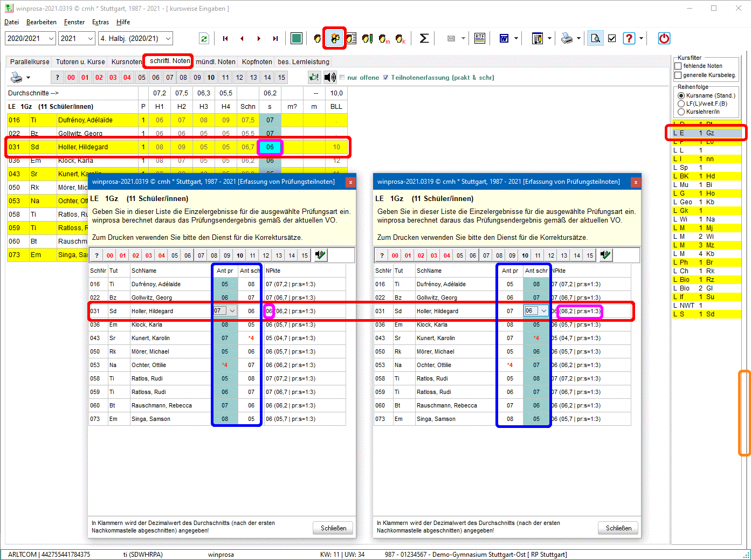This screenshot has height=560, width=751.
Task: Click the speaker sound icon
Action: (x=330, y=78)
